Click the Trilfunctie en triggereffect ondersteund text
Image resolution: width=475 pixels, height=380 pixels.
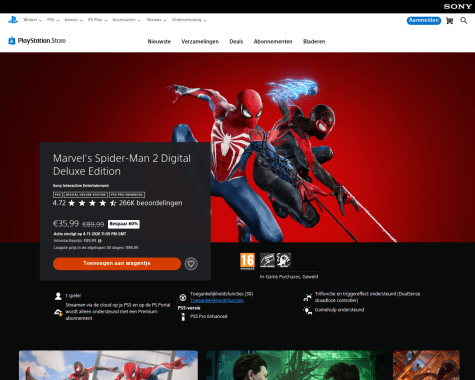pyautogui.click(x=367, y=297)
